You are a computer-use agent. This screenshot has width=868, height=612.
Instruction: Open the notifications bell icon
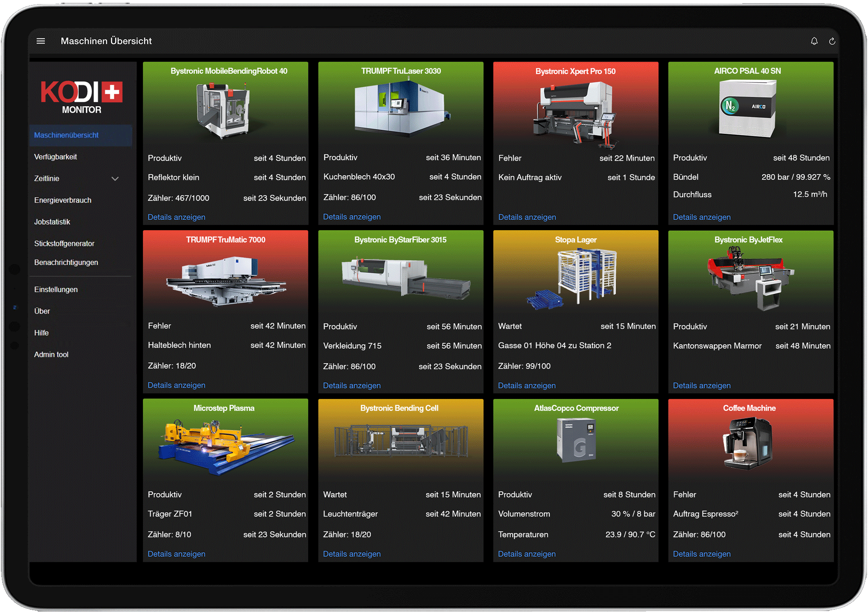(x=814, y=41)
